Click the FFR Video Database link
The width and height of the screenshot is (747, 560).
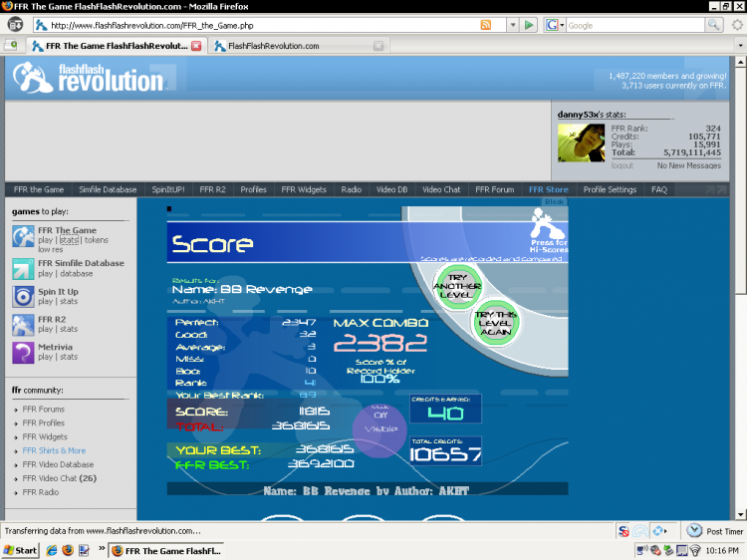58,464
